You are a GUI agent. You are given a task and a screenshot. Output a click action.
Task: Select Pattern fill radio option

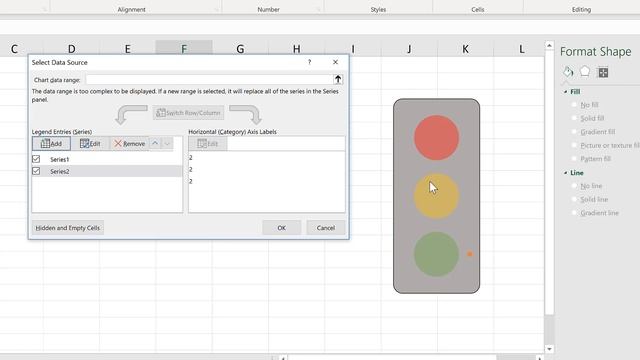pos(574,158)
